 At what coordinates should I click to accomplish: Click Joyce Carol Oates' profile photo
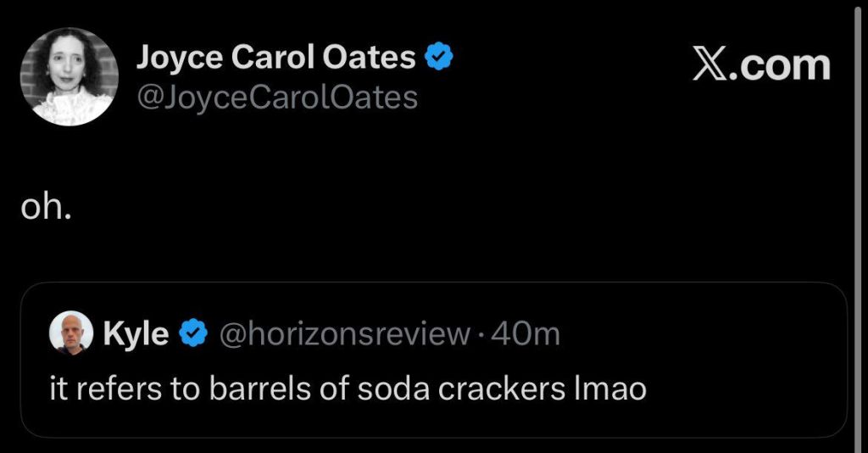click(x=70, y=76)
